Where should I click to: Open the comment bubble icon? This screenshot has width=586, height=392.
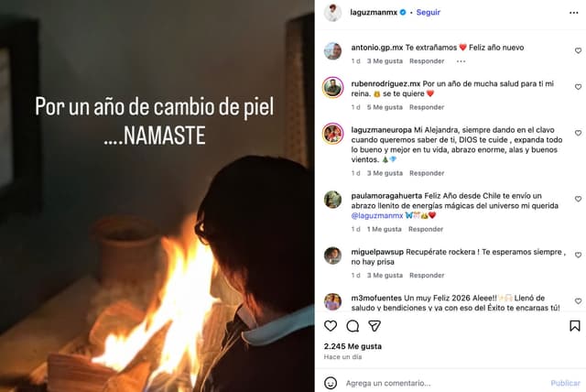[x=353, y=326]
